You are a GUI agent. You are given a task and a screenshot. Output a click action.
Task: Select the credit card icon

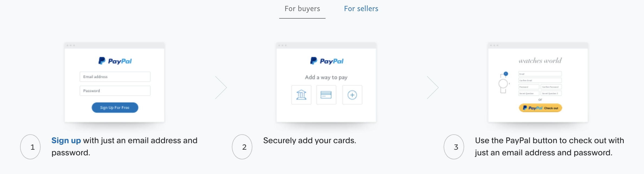pos(326,95)
